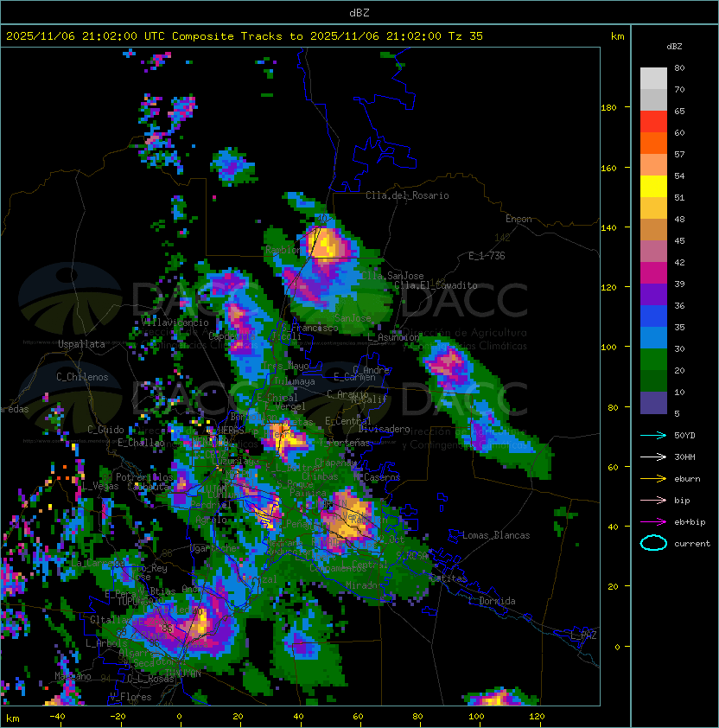
Task: Click the 'eb+bip' legend label
Action: pos(690,522)
